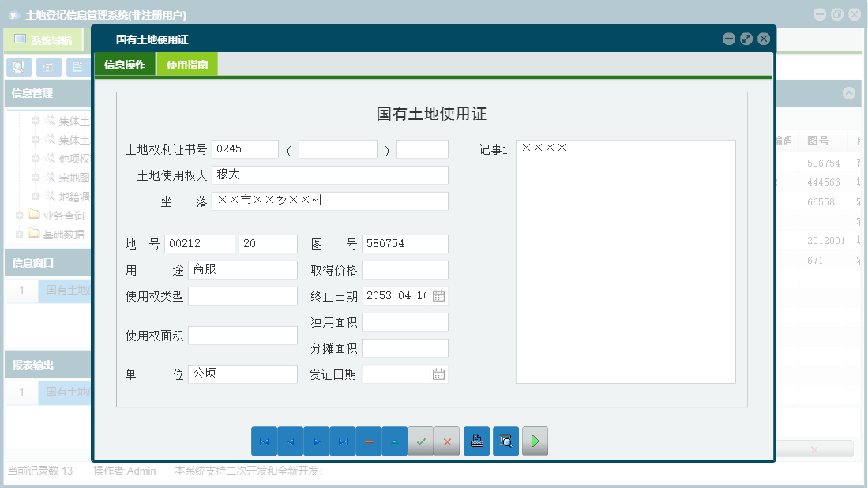
Task: Click table cell 671 in background window
Action: click(x=815, y=261)
